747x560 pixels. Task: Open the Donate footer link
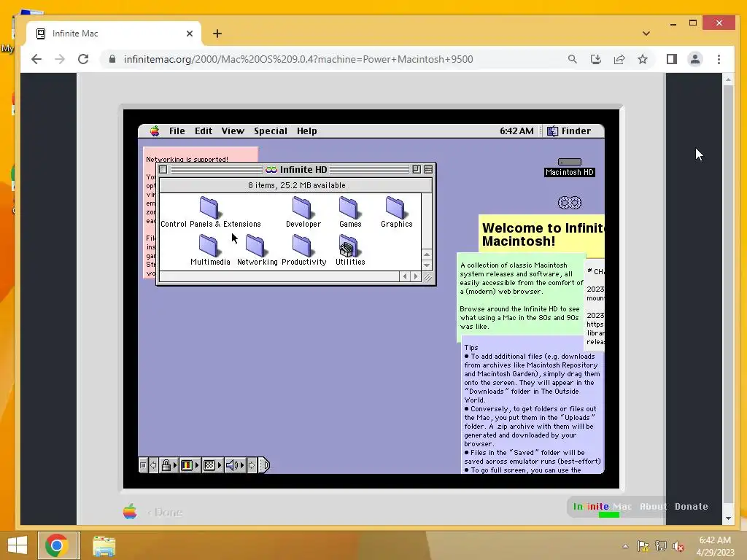coord(692,507)
